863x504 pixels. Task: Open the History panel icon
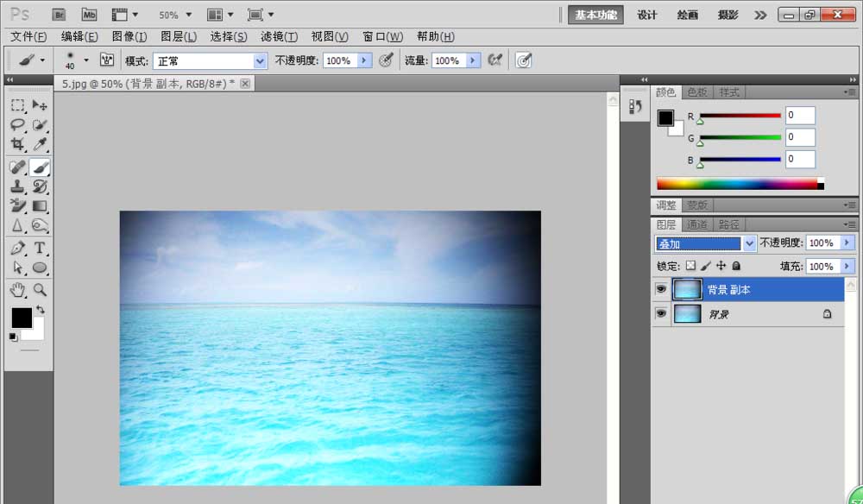(x=635, y=106)
